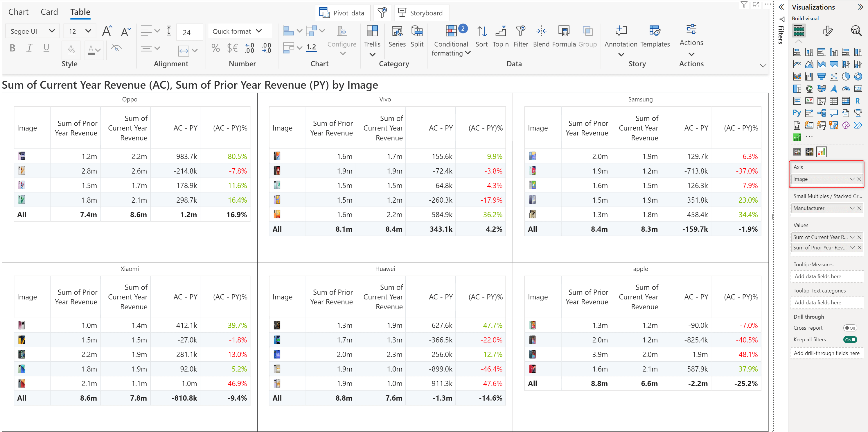Click the Huawei panel title
The image size is (868, 432).
point(385,269)
